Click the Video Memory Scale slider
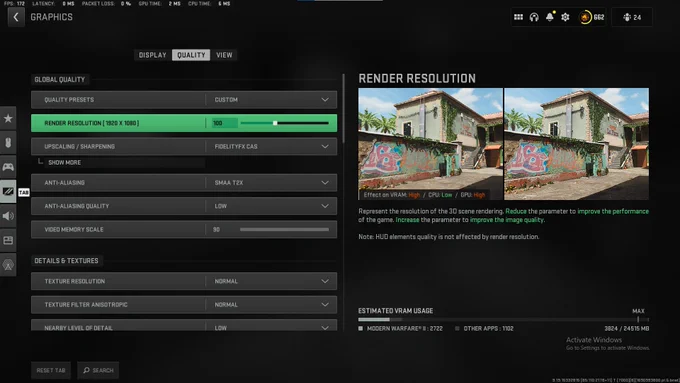The image size is (680, 383). 284,229
